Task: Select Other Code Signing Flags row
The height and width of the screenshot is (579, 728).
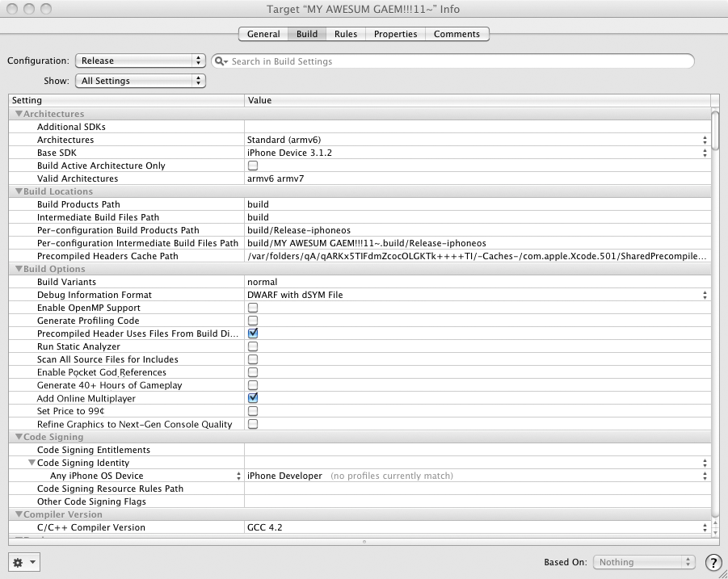Action: click(x=360, y=501)
